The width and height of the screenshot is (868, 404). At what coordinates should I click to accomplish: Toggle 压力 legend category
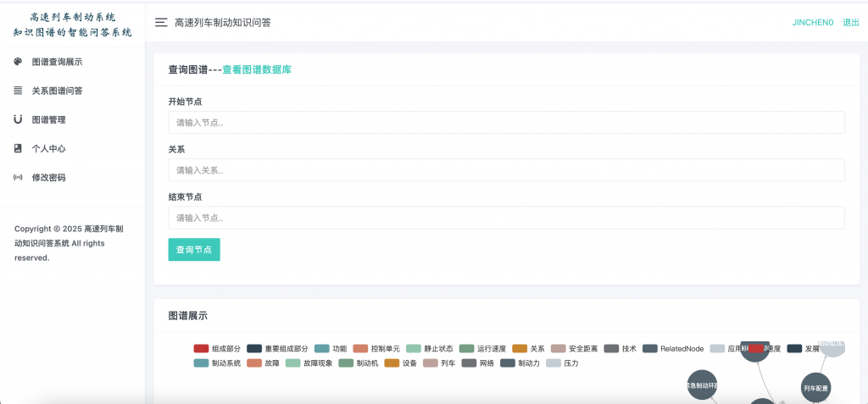coord(563,363)
